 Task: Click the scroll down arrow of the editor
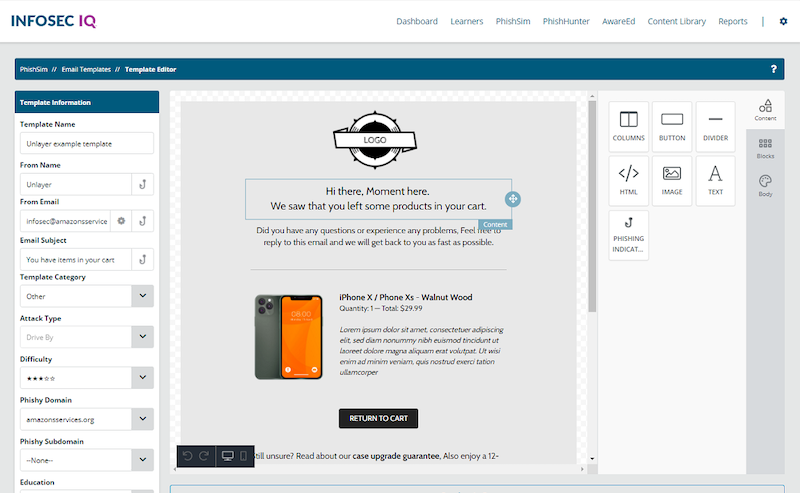click(x=592, y=459)
